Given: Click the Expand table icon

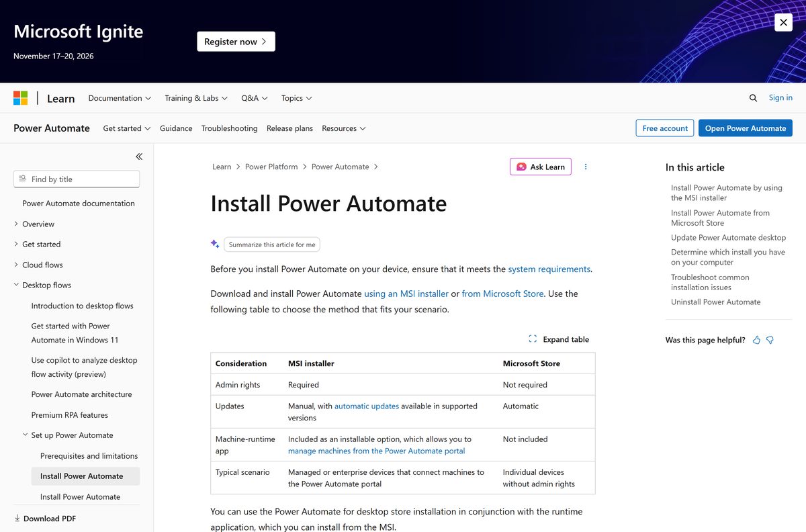Looking at the screenshot, I should coord(533,339).
